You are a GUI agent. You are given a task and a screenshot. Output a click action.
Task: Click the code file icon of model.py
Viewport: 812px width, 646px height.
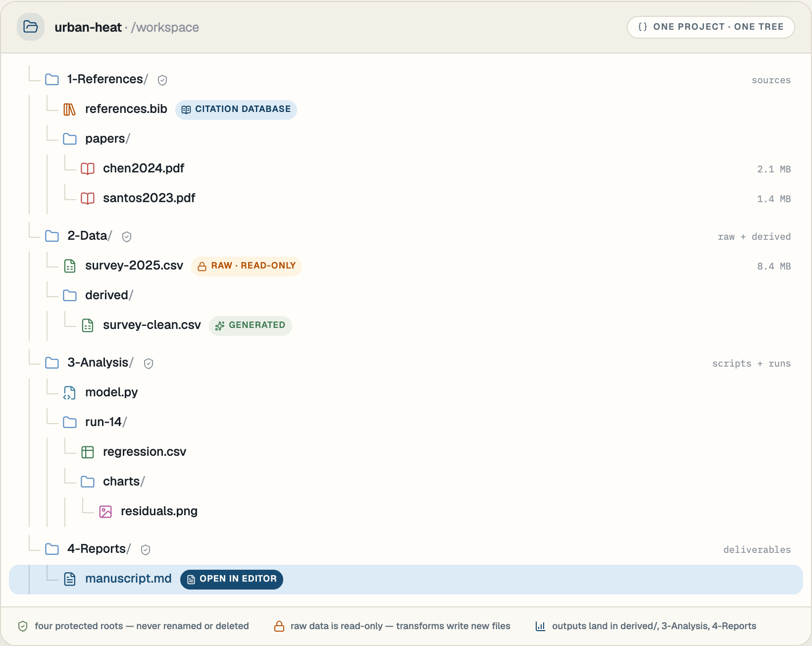[x=70, y=393]
